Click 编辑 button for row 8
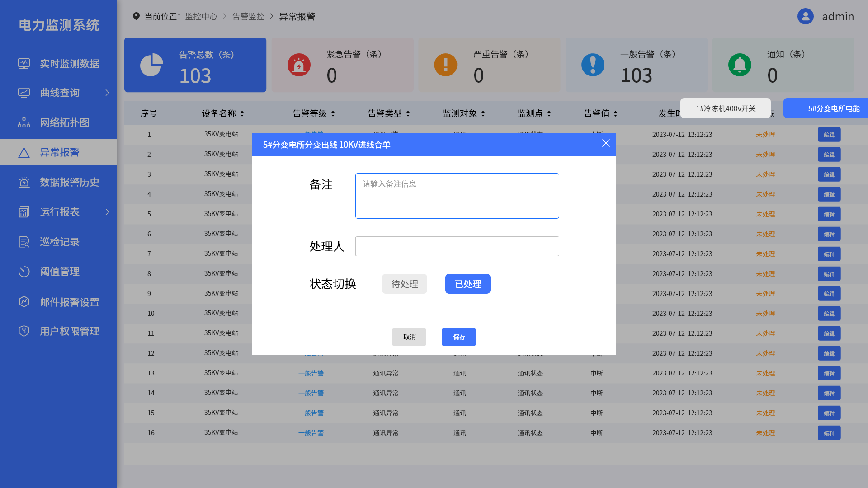This screenshot has width=868, height=488. [829, 274]
